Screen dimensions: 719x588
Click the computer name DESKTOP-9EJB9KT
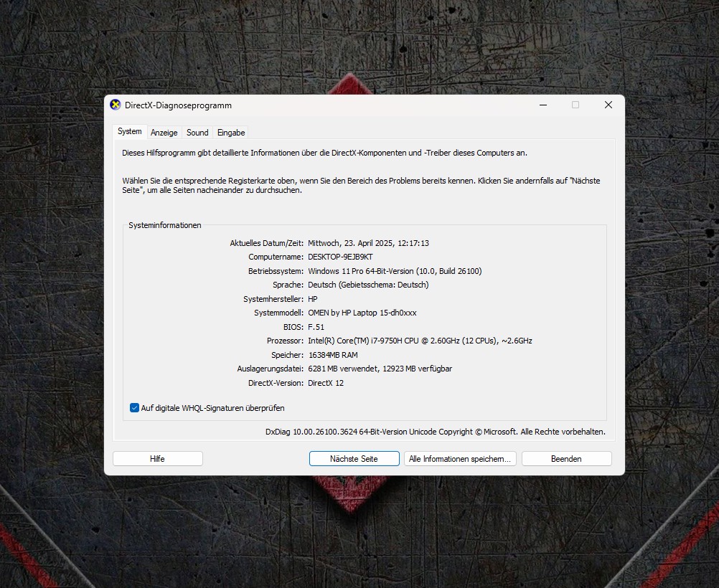[340, 257]
